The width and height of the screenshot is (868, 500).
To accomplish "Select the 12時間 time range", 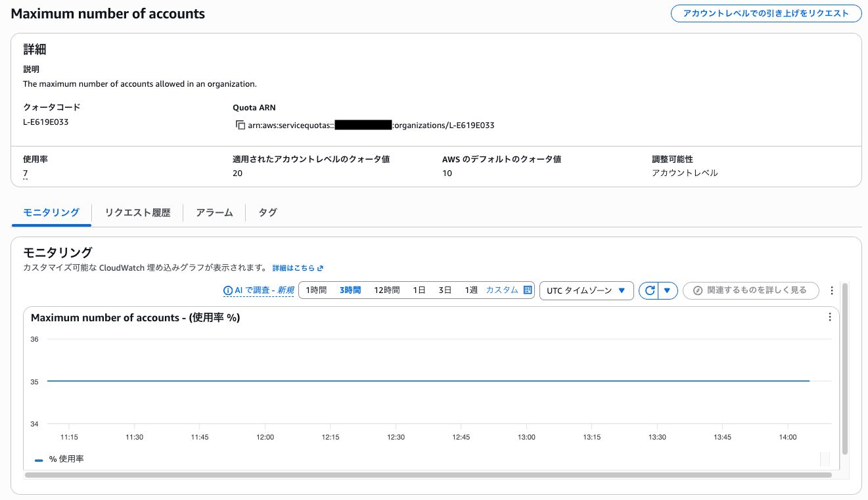I will coord(387,290).
